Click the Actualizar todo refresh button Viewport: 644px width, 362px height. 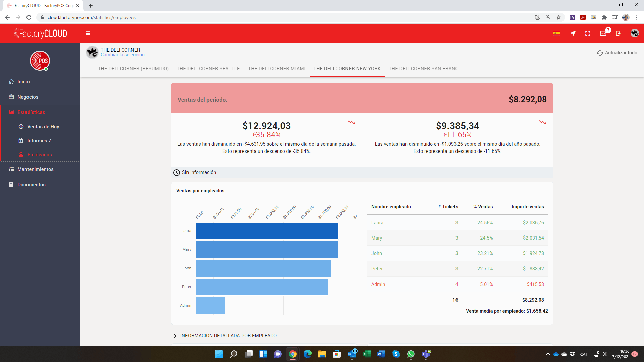[x=617, y=53]
